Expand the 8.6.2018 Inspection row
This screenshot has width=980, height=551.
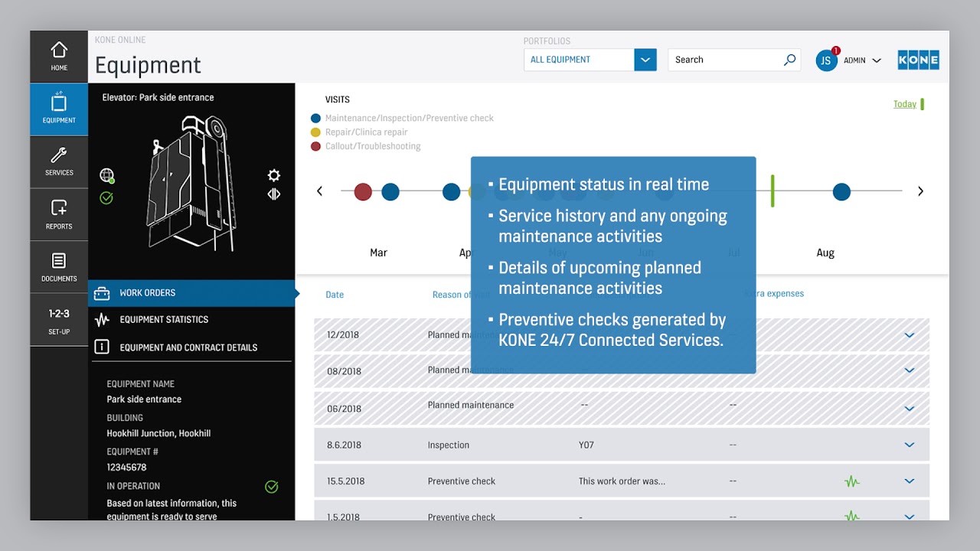(x=910, y=445)
